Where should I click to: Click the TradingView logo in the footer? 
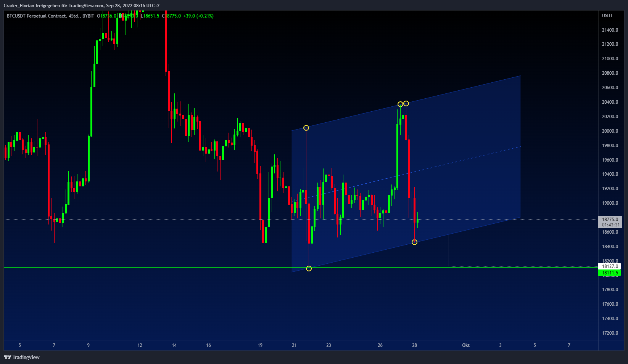(22, 357)
